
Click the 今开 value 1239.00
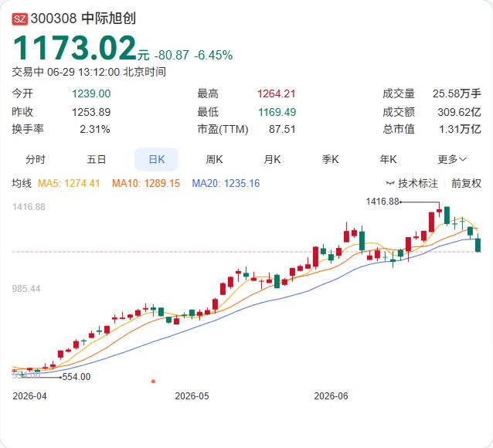(x=91, y=93)
